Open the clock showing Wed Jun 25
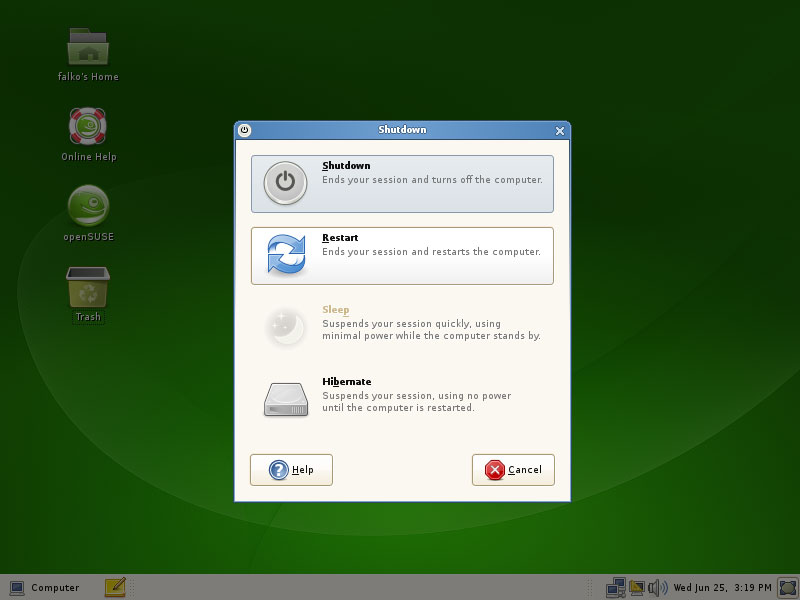The width and height of the screenshot is (800, 600). tap(722, 588)
